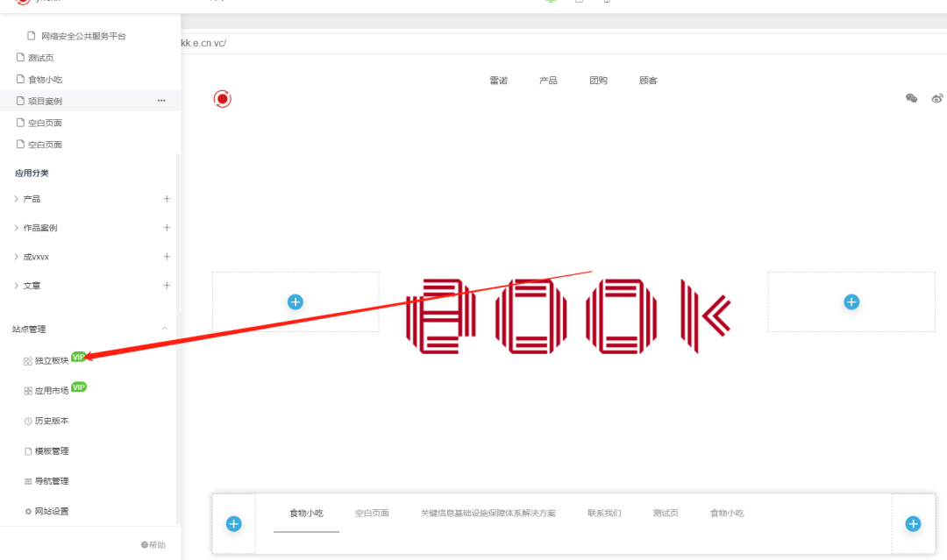Open 历史版本 in site management
Image resolution: width=947 pixels, height=560 pixels.
[52, 422]
